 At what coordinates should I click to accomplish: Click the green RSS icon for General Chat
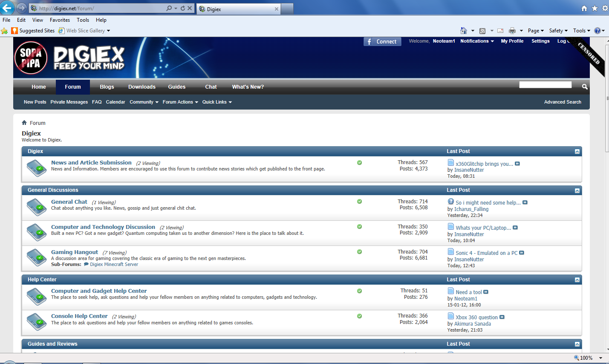coord(359,202)
